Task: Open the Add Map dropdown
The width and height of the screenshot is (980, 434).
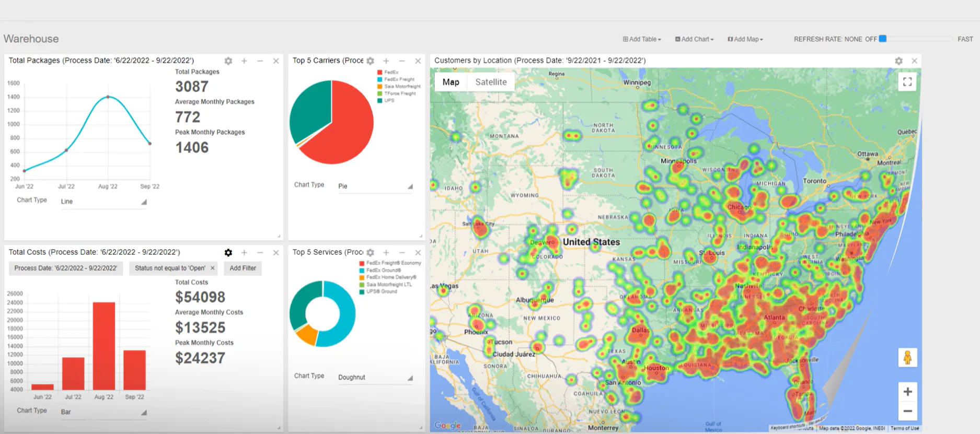Action: [745, 39]
